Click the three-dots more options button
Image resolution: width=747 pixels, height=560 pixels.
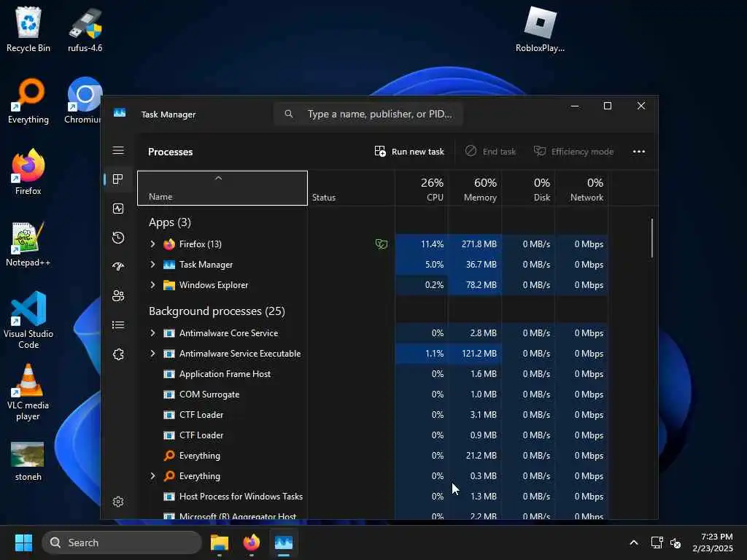639,152
